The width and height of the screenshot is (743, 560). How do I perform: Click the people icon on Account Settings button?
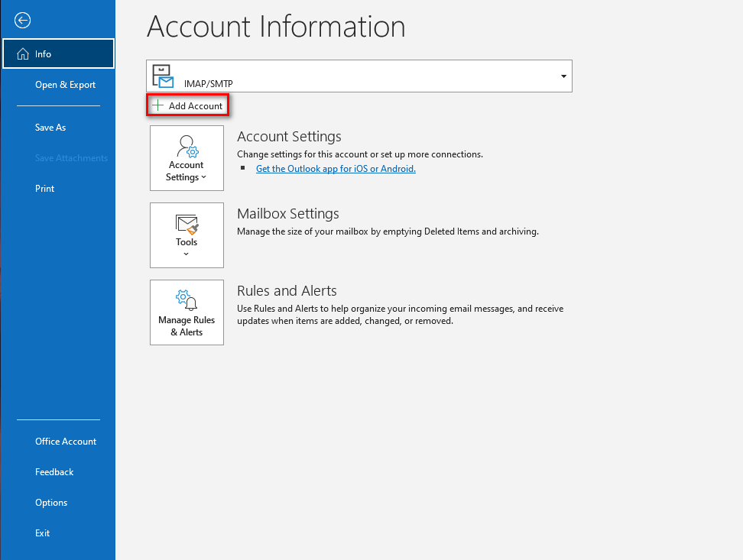point(187,145)
